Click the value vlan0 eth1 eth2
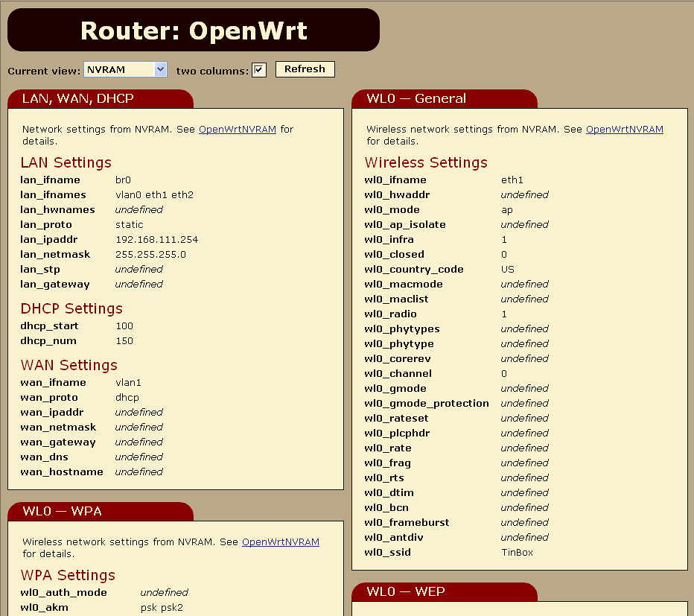Image resolution: width=694 pixels, height=616 pixels. coord(154,195)
